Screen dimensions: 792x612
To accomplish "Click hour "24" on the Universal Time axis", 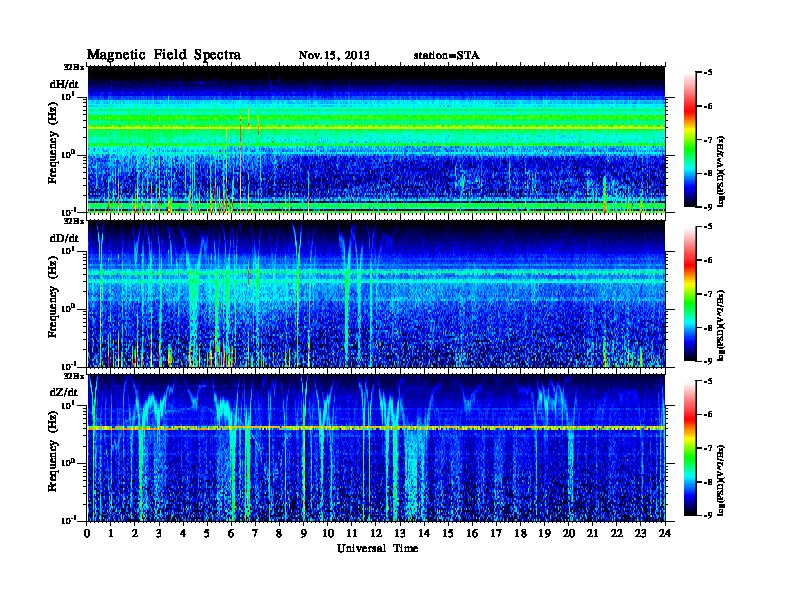I will (665, 533).
